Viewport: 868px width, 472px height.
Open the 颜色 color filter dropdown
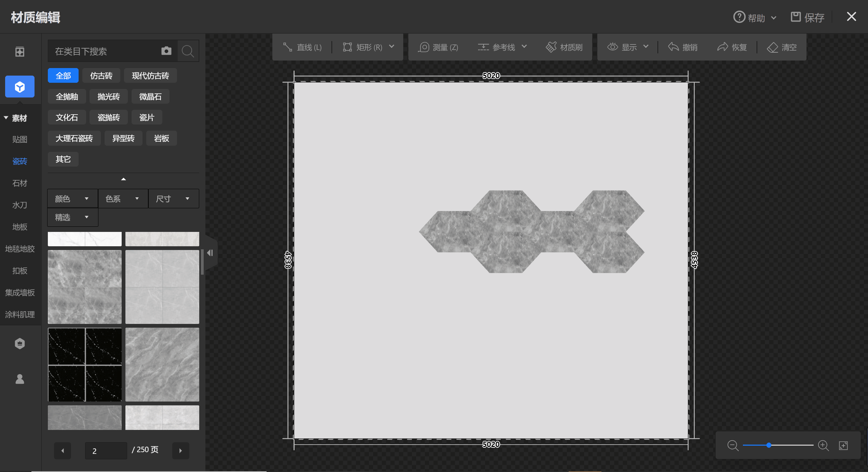coord(72,199)
